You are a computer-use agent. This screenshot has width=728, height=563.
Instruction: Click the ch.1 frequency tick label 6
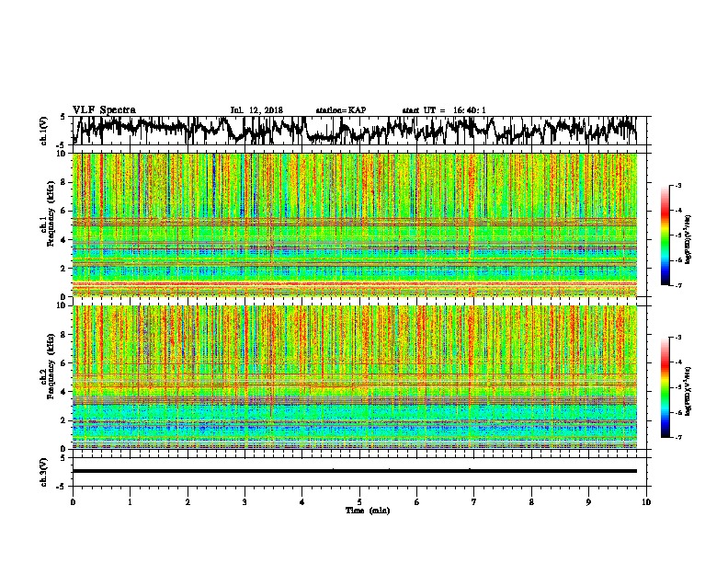(x=63, y=211)
